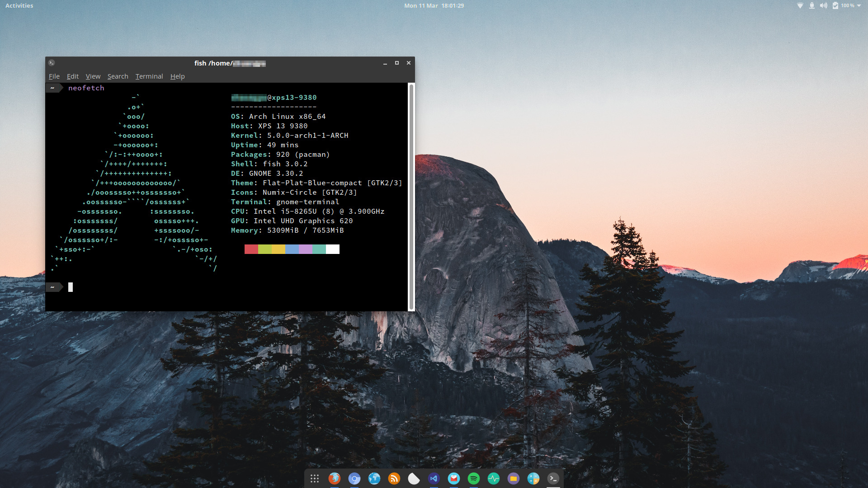Open the white rounded-shape app in dock
The width and height of the screenshot is (868, 488).
point(414,479)
